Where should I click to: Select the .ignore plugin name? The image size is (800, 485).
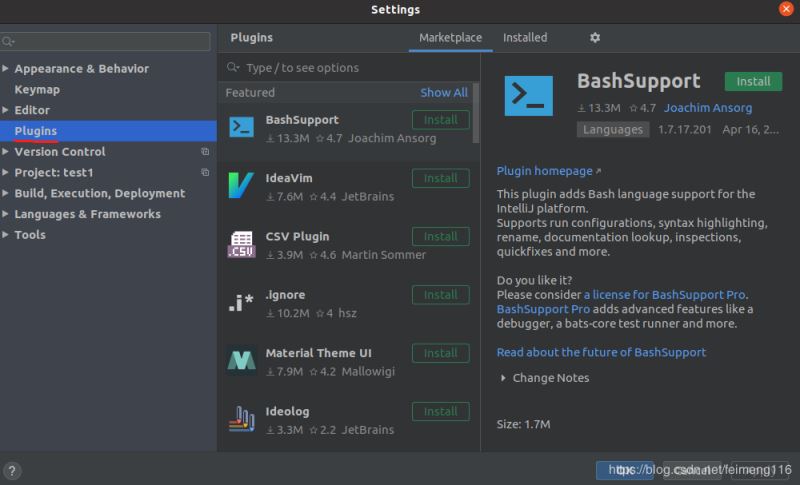tap(285, 295)
